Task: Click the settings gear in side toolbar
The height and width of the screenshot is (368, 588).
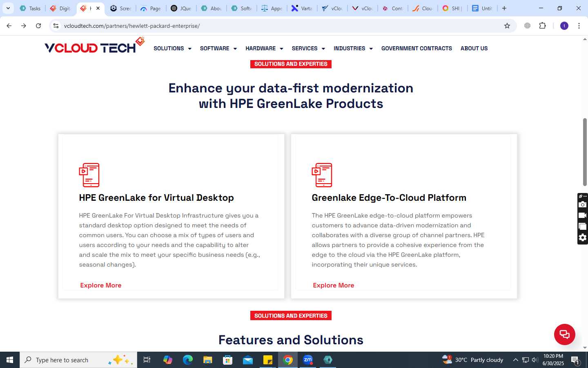Action: [x=583, y=238]
